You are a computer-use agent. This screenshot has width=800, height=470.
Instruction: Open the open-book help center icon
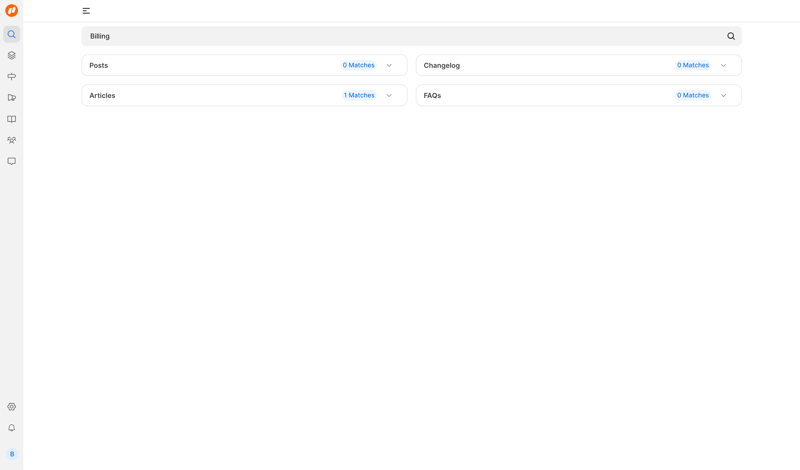point(11,119)
